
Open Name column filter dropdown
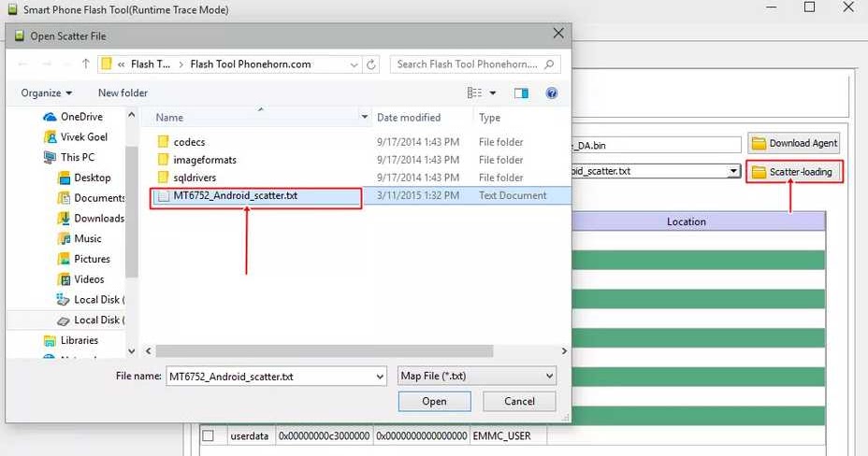364,117
